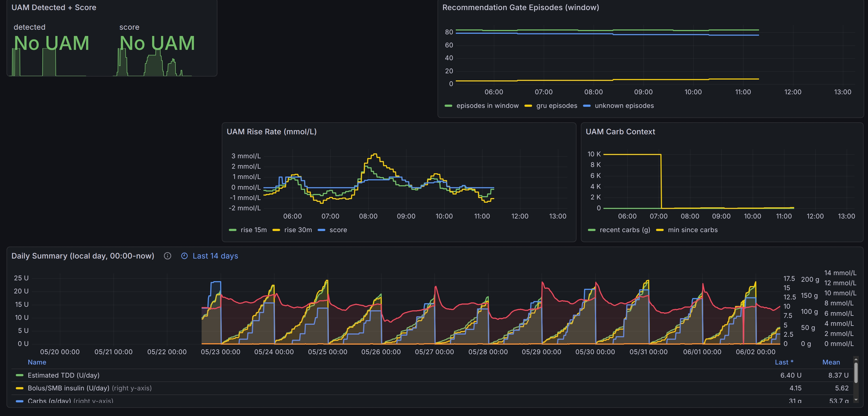Sort legend table by Name column

click(37, 362)
